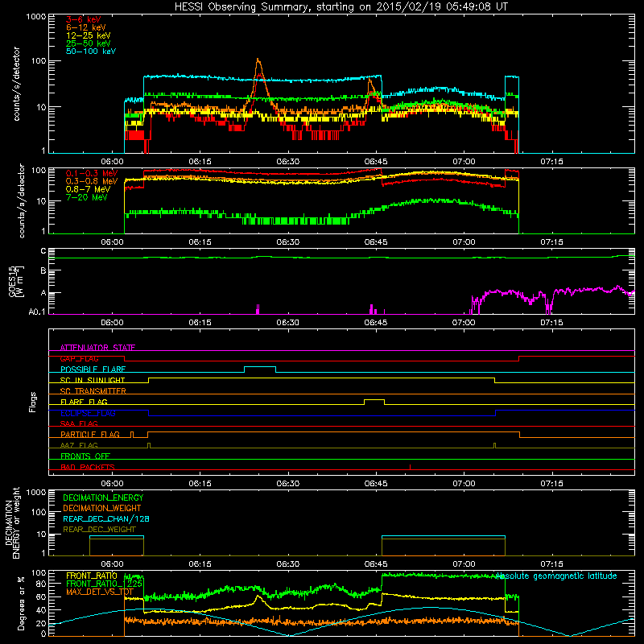Select the 0.1-0.3 MeV legend label
Image resolution: width=644 pixels, height=644 pixels.
click(x=92, y=173)
